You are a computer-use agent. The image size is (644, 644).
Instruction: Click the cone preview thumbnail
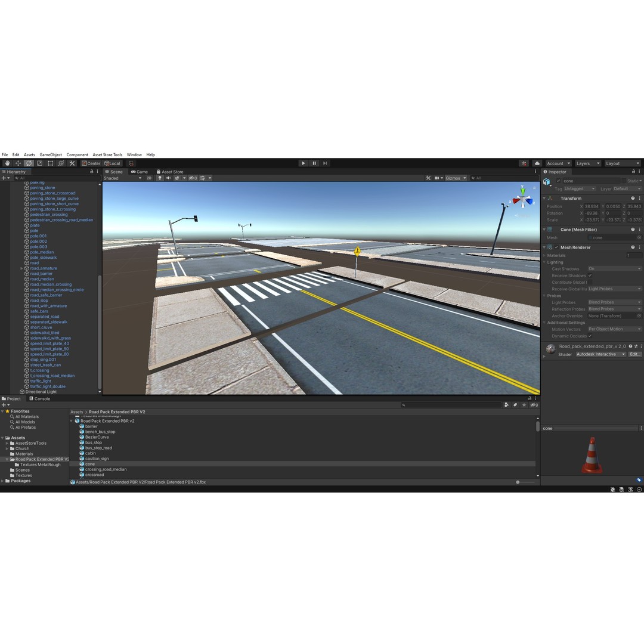point(590,454)
